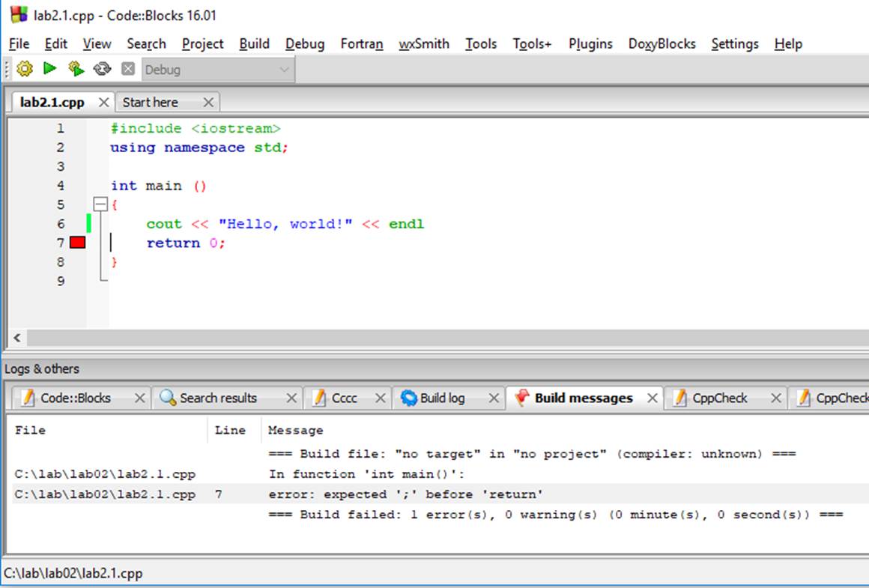The height and width of the screenshot is (588, 869).
Task: Switch to the Search results tab
Action: point(218,398)
